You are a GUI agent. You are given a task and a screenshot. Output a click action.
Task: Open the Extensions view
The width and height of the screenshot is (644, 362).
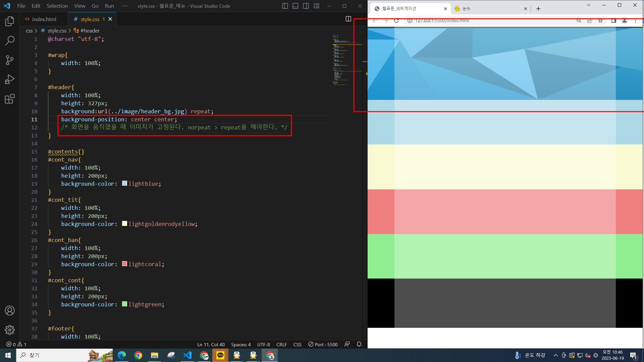click(x=10, y=99)
